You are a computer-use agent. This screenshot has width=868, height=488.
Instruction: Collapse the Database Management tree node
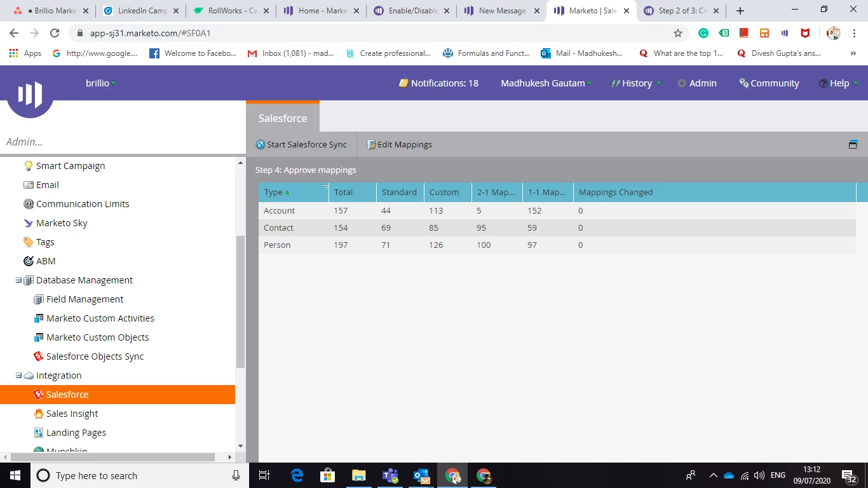(x=18, y=280)
